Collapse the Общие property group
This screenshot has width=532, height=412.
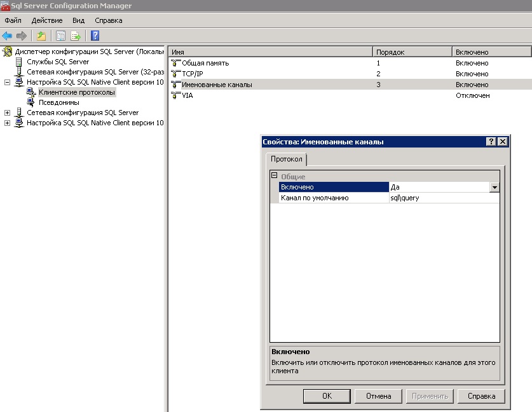click(x=274, y=175)
